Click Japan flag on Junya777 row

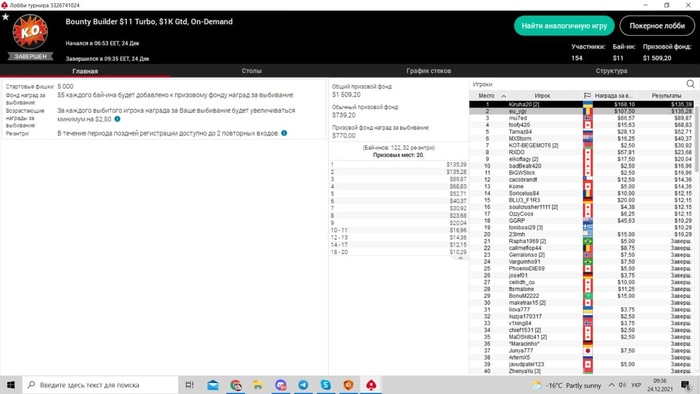[x=588, y=351]
